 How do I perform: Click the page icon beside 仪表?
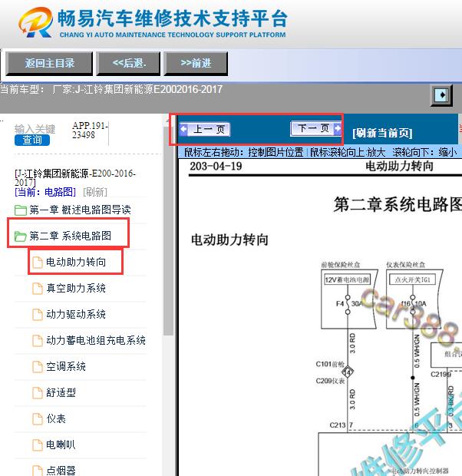point(38,419)
